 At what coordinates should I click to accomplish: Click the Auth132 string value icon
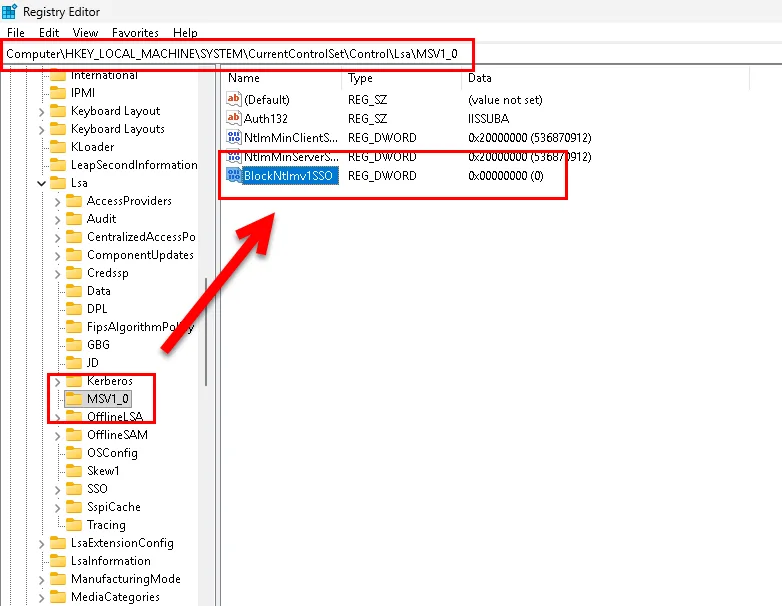[234, 118]
